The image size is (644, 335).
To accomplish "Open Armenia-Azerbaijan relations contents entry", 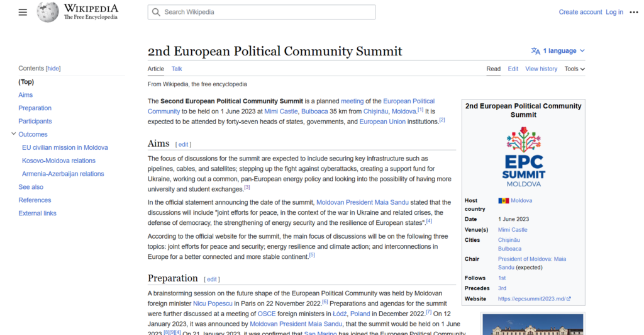I will tap(63, 174).
